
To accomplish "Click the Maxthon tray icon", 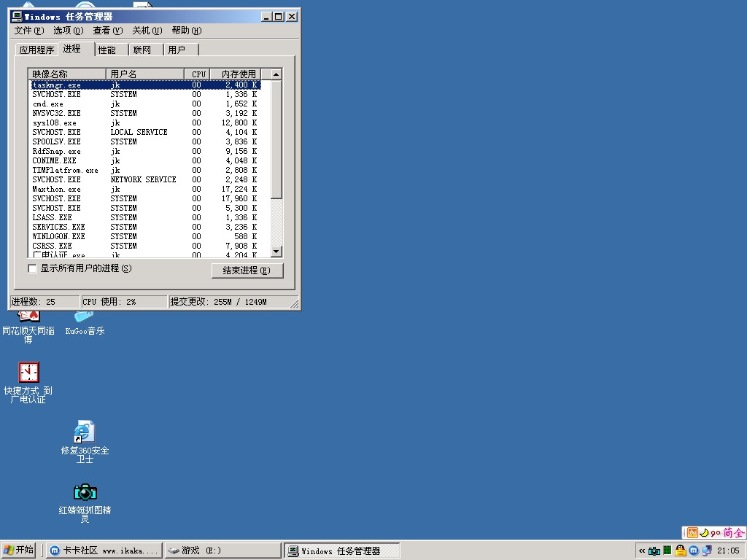I will tap(694, 551).
